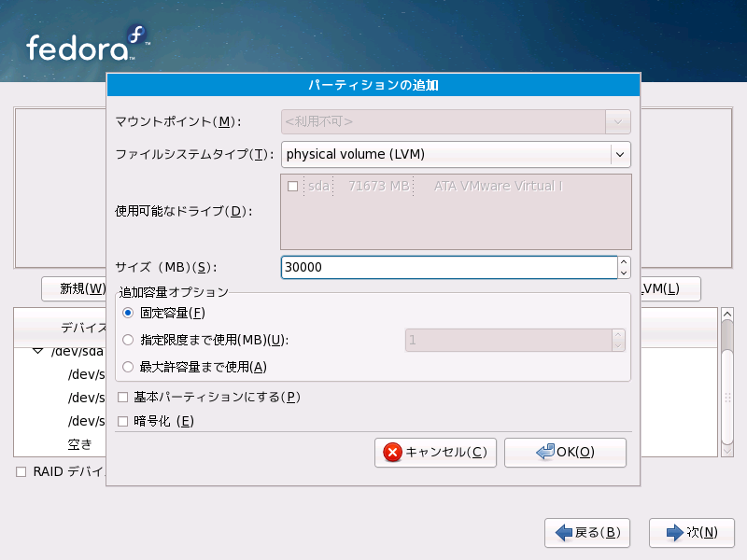
Task: Select the 固定容量 radio button
Action: (128, 313)
